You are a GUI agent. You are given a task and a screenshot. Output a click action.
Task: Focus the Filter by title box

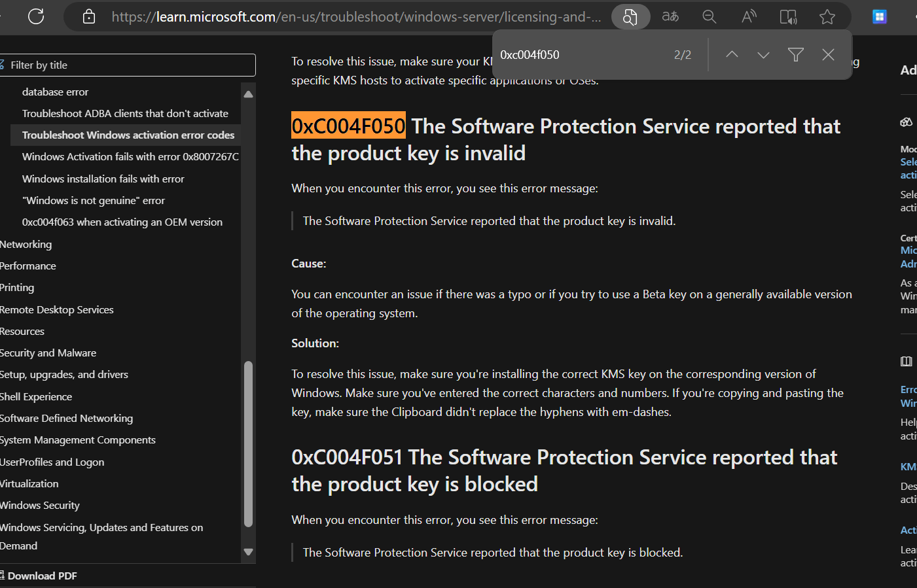point(128,65)
